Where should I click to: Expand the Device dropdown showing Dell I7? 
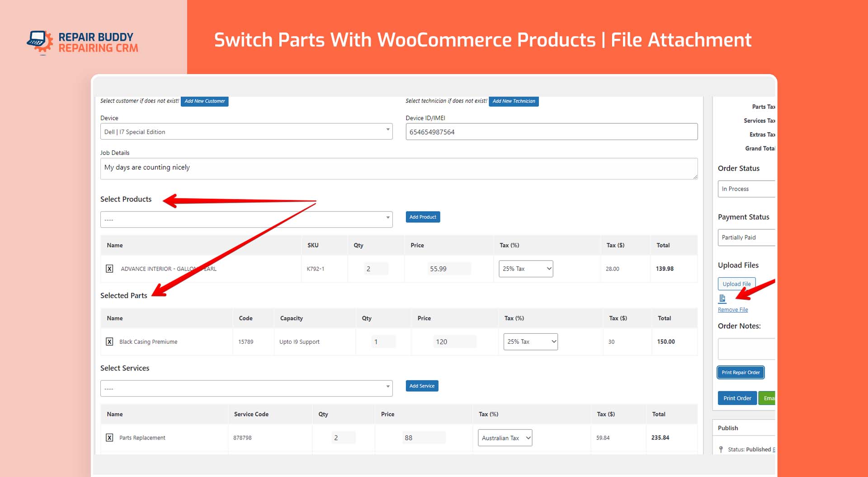(246, 131)
